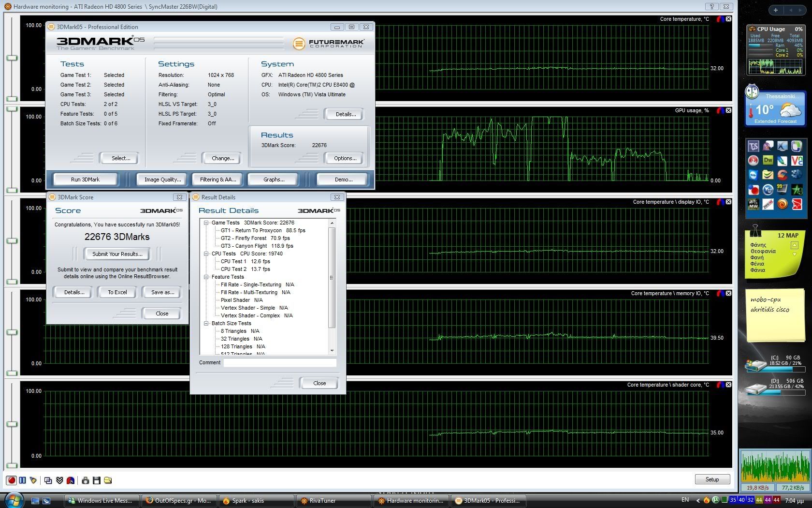Toggle red-blue marker on GPU usage graph
This screenshot has width=812, height=508.
coord(720,110)
